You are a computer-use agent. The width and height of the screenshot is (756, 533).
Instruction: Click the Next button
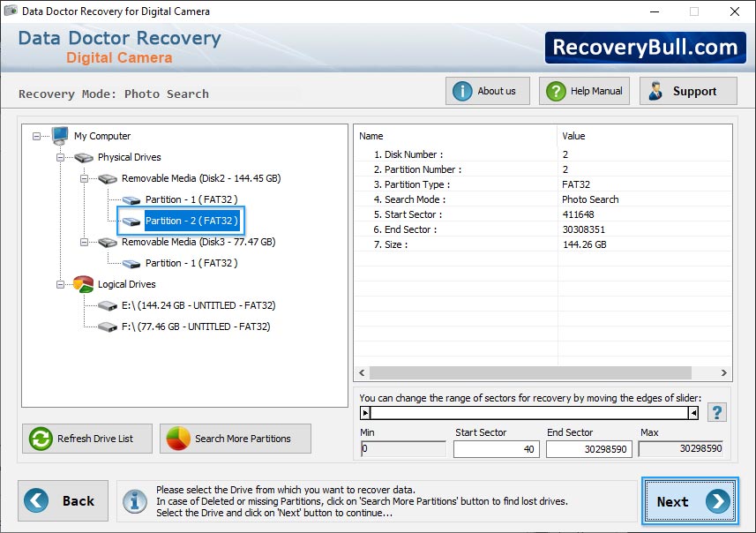click(x=689, y=500)
